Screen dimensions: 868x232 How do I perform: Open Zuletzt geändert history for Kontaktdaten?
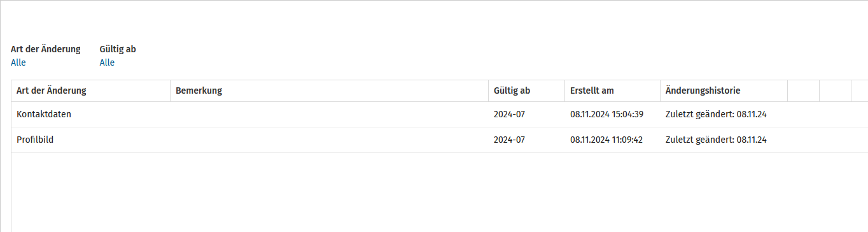[716, 115]
